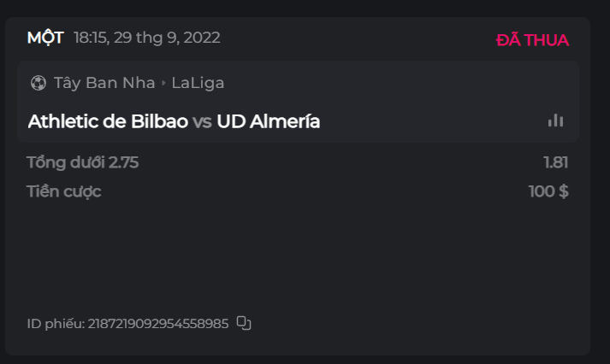Click the 1.81 odds value
The image size is (610, 364).
coord(555,162)
